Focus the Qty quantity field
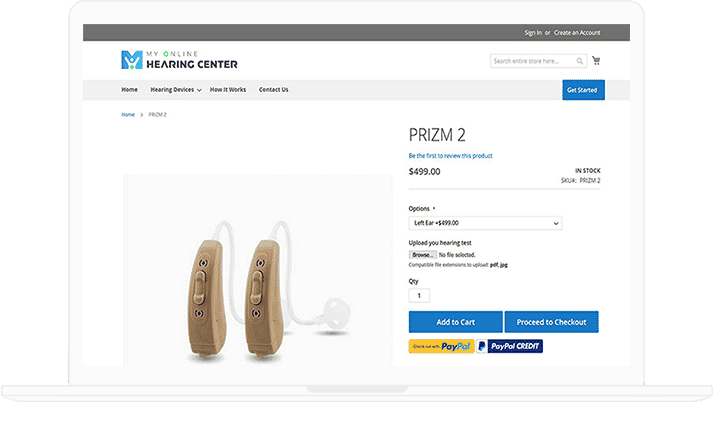Screen dimensions: 715x430 419,295
